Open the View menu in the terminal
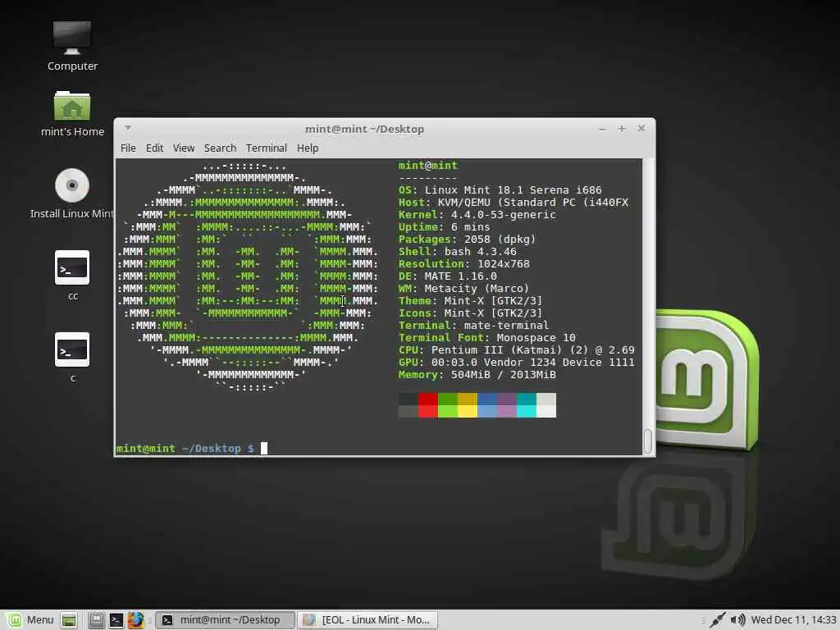This screenshot has height=630, width=840. (x=184, y=148)
